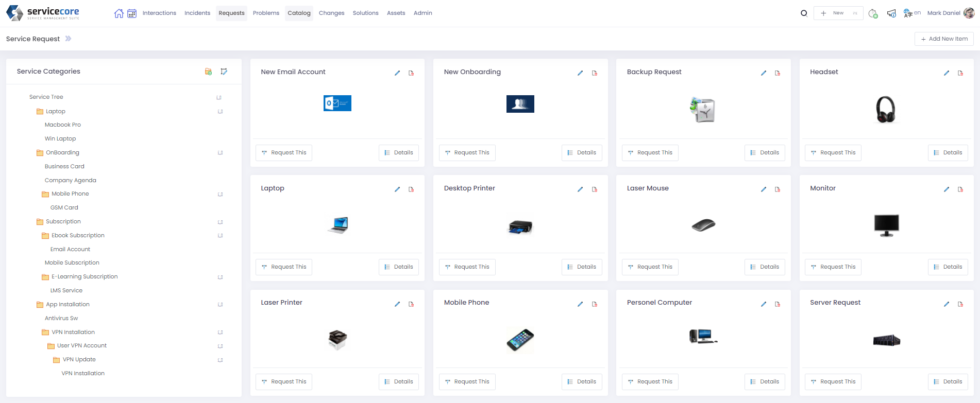Click Request This on the Laptop card
Screen dimensions: 980x403
[284, 267]
